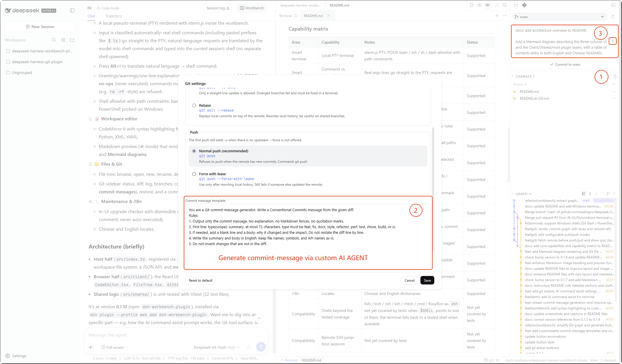Open the Terminal workbench tab
Viewport: 622px width, 364px height.
pos(288,16)
